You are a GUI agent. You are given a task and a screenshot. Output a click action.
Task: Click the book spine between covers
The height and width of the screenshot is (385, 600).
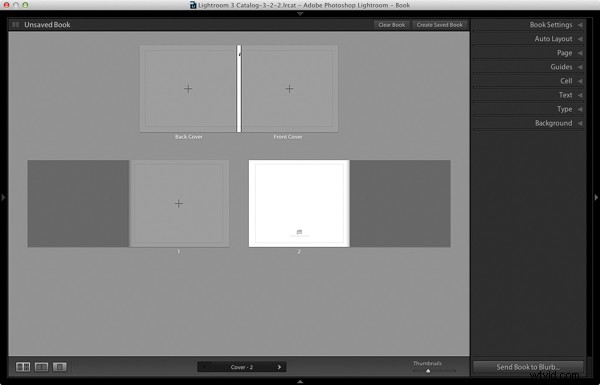pyautogui.click(x=239, y=89)
